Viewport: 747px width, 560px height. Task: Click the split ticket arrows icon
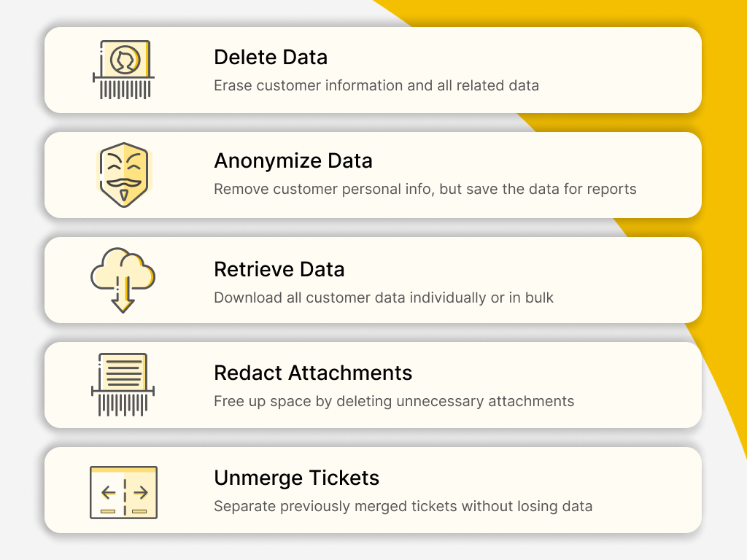[123, 492]
